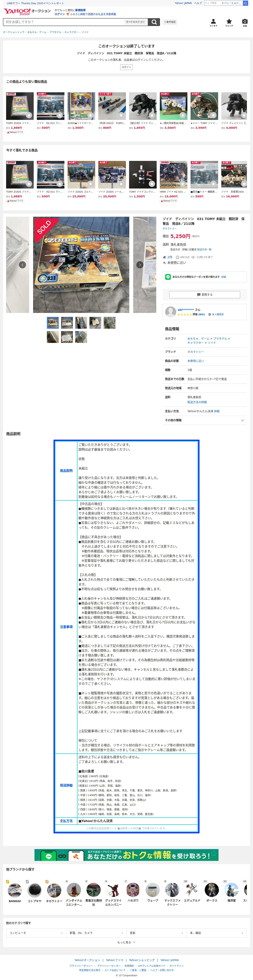Screen dimensions: 253x980
Task: Favorite the TOMY ZOIDS 1,888円 similar item star
Action: (29, 115)
